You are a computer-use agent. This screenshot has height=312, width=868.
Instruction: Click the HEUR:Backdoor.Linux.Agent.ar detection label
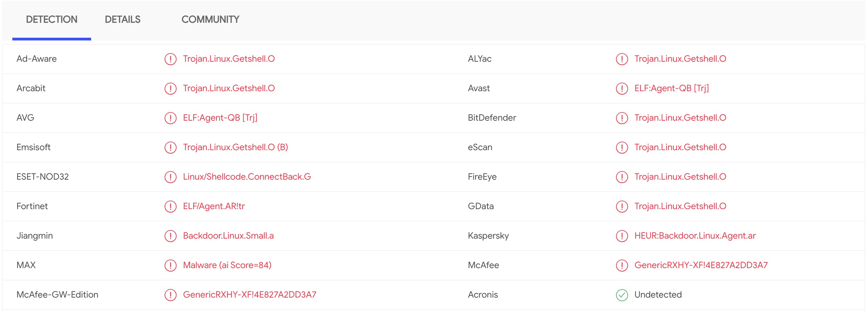tap(695, 236)
